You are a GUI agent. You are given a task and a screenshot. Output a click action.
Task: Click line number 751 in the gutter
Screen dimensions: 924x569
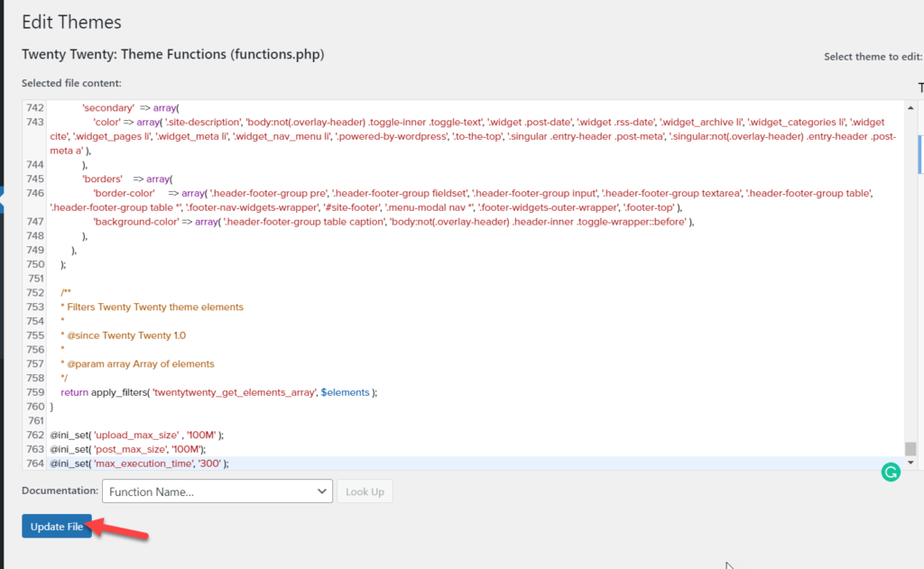tap(35, 279)
